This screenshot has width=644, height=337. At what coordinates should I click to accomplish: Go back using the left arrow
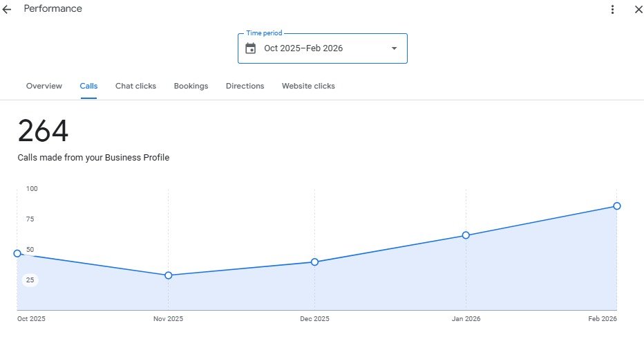[x=8, y=10]
